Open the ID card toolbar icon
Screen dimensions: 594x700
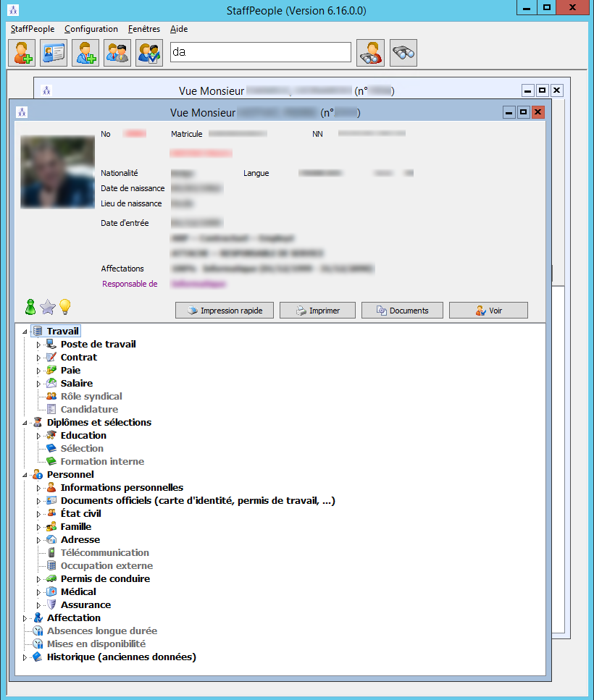point(54,53)
